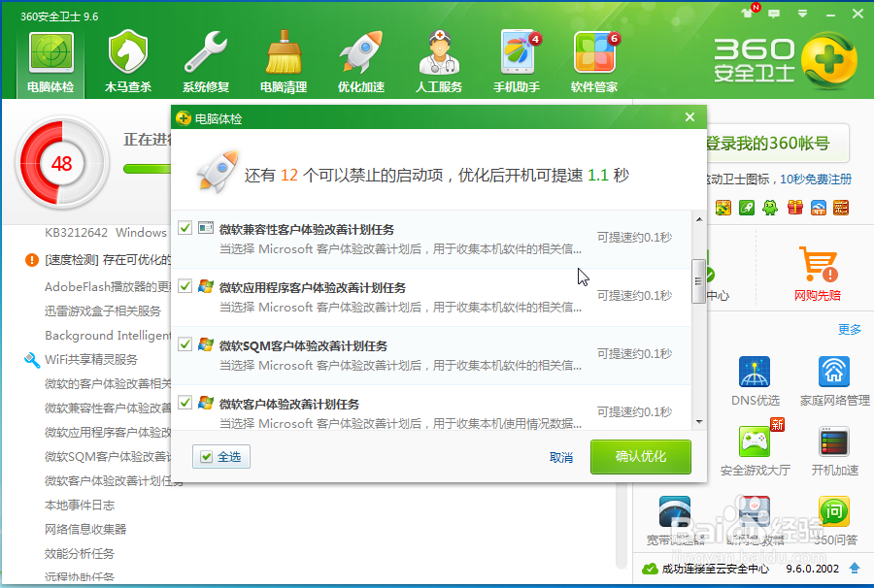Image resolution: width=874 pixels, height=588 pixels.
Task: Select [速度检测] 存在可优化的 warning row
Action: tap(108, 259)
